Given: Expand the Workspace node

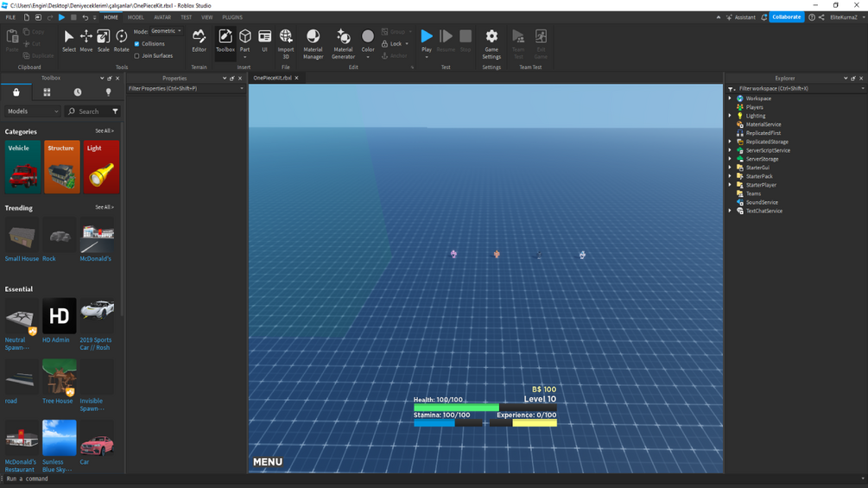Looking at the screenshot, I should click(x=730, y=98).
